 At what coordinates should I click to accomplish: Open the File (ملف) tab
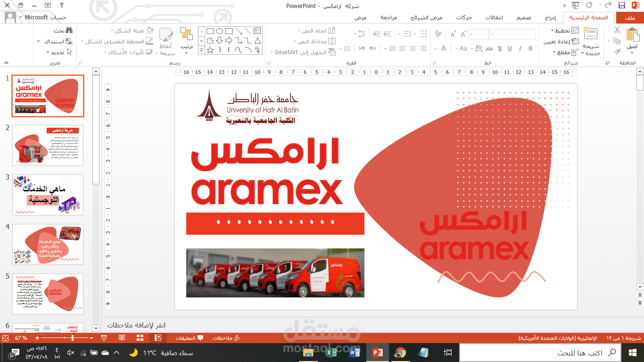[x=630, y=17]
